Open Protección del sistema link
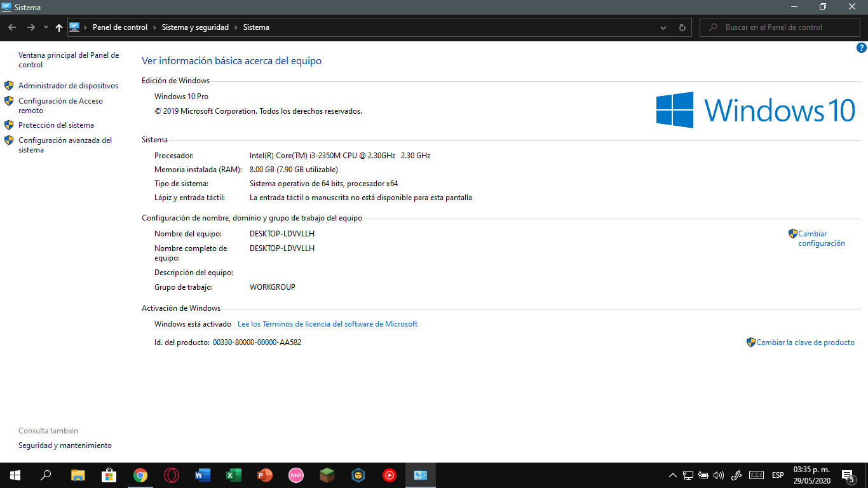The height and width of the screenshot is (488, 868). click(56, 125)
